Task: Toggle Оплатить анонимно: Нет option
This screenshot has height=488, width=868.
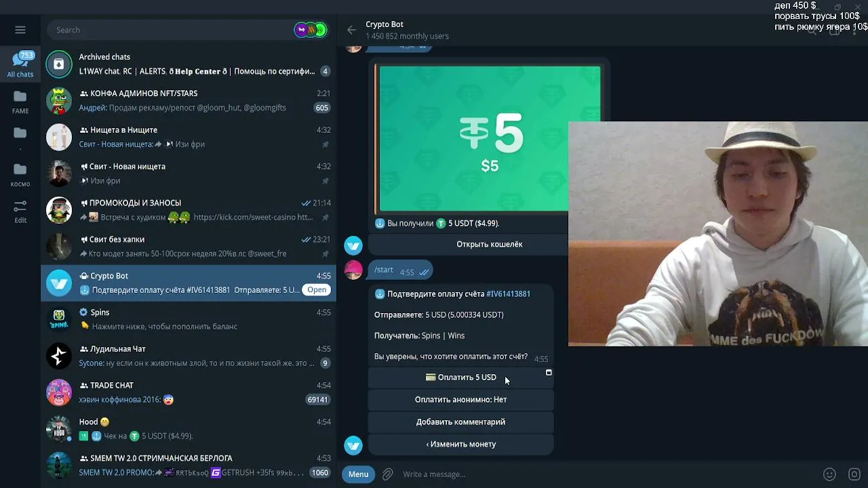Action: pos(461,400)
